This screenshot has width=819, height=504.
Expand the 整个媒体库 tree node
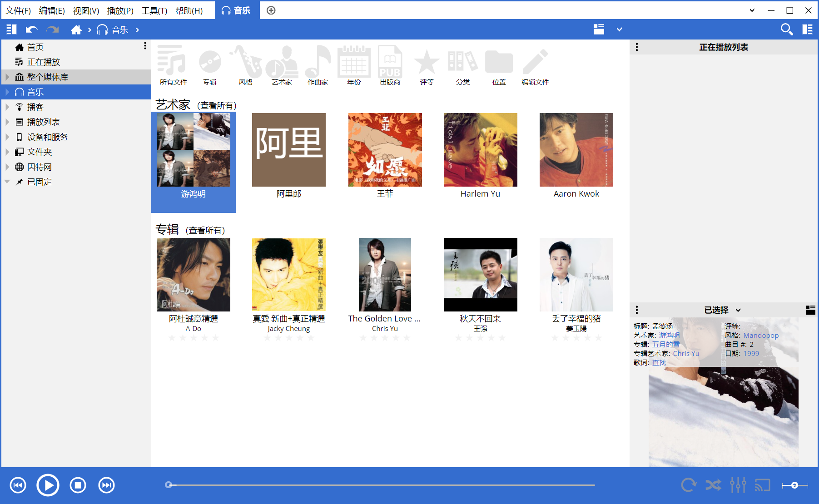pos(7,77)
